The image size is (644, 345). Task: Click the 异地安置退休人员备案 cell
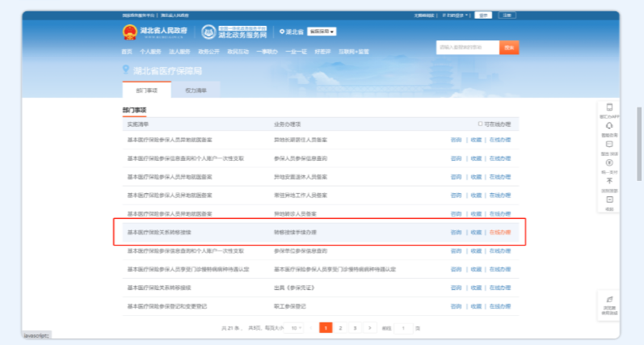click(301, 177)
